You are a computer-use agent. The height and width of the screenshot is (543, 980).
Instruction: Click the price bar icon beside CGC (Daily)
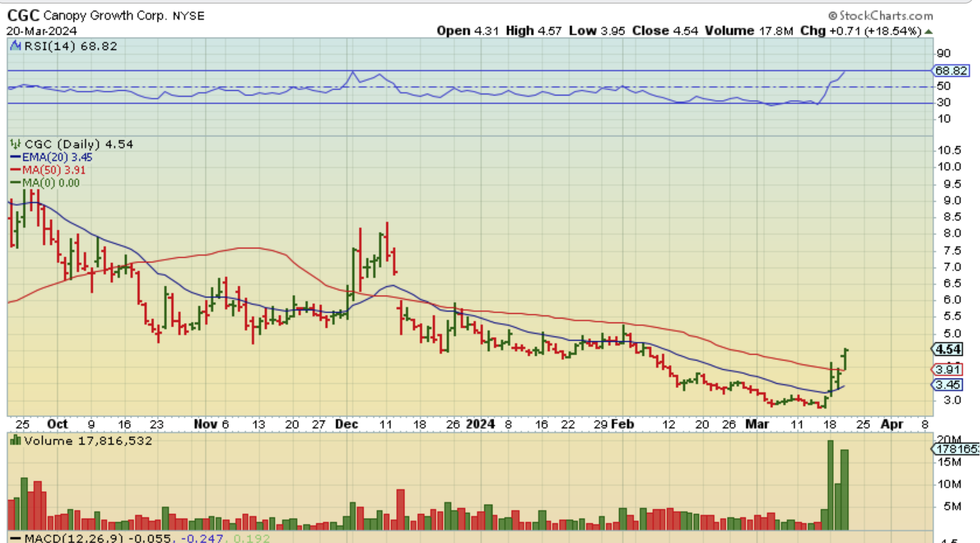tap(16, 144)
